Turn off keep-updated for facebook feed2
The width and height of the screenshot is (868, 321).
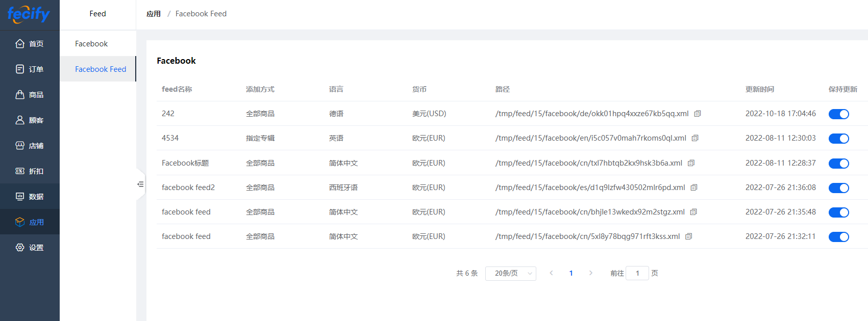839,188
